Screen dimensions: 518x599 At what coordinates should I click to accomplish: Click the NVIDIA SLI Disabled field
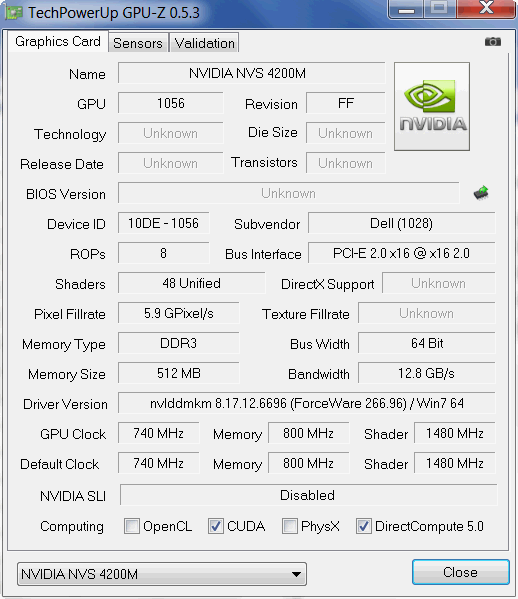pos(309,495)
